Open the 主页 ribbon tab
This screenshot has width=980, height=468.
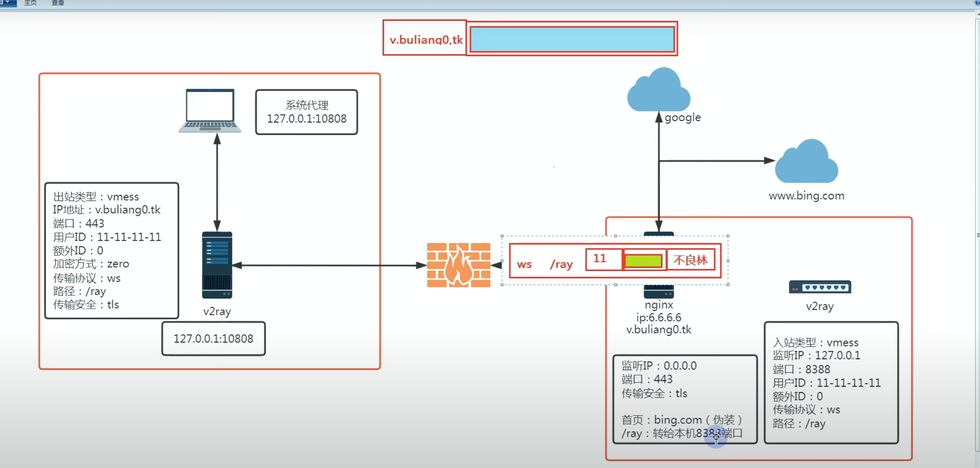pos(30,3)
